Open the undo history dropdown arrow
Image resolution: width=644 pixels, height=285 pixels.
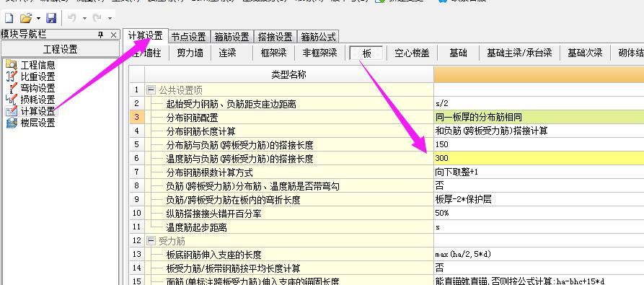(x=84, y=19)
